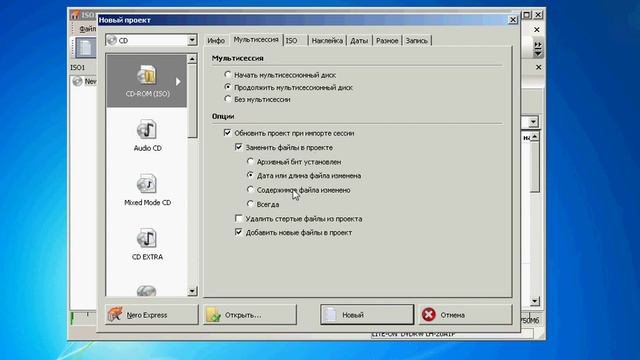Switch to the Инфо tab
The height and width of the screenshot is (360, 640).
click(x=216, y=40)
